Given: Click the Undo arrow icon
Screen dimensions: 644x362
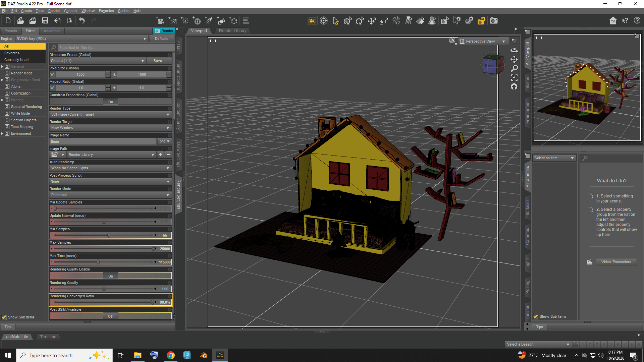Looking at the screenshot, I should [82, 21].
